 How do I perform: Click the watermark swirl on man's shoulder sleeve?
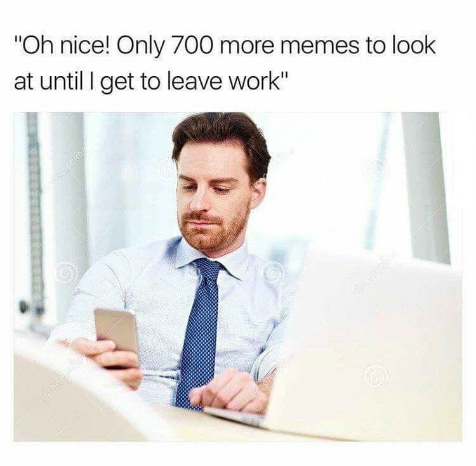tap(65, 271)
